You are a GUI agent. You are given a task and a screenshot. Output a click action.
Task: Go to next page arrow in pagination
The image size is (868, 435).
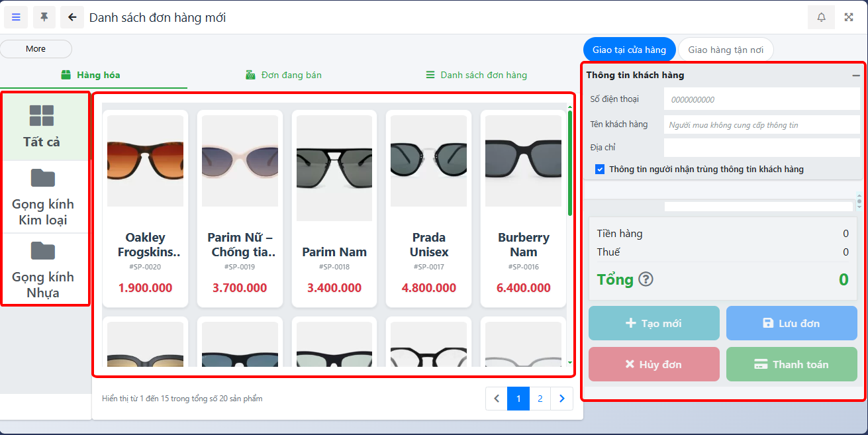click(x=562, y=399)
